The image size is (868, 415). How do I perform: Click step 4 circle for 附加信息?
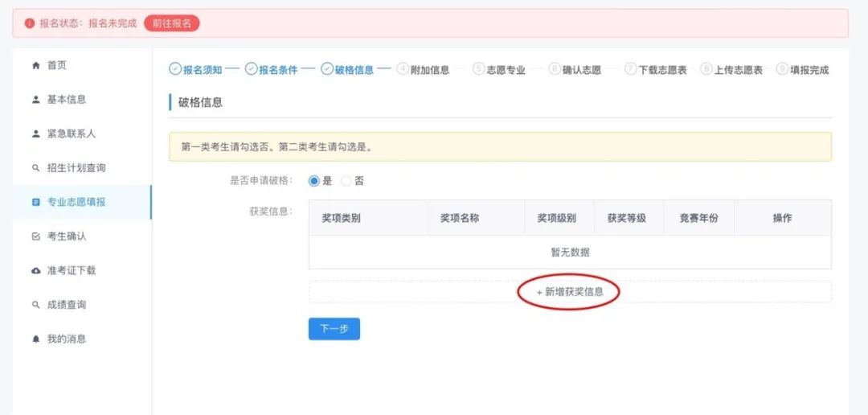coord(403,68)
